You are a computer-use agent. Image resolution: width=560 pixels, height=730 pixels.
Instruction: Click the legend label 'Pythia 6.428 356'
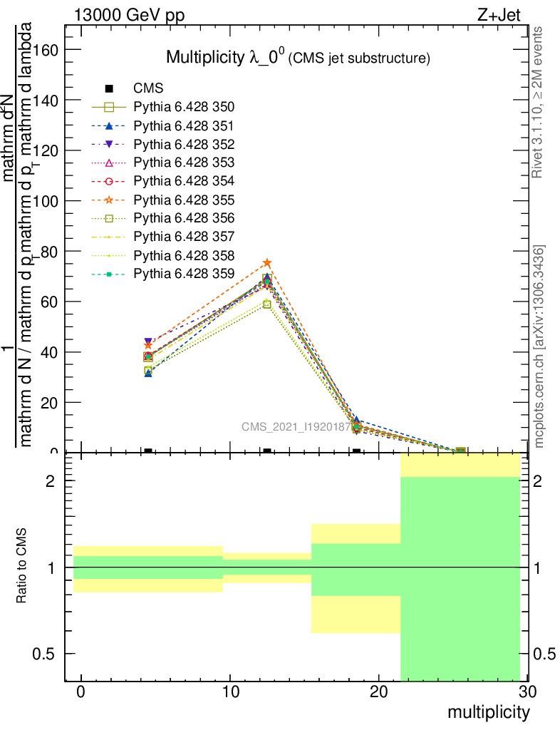coord(184,218)
